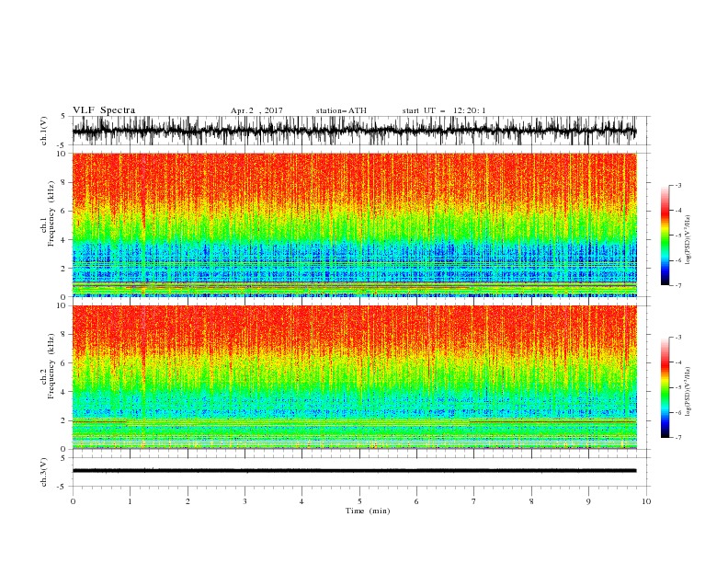Select the ch.2 colorbar "log(PSD)(V²/Hz)" label
This screenshot has width=728, height=563.
click(x=688, y=392)
